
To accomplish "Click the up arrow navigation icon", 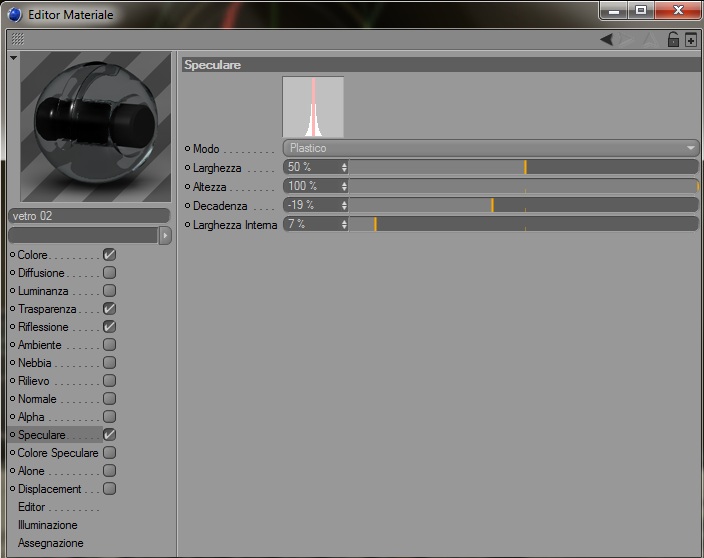I will click(x=649, y=40).
